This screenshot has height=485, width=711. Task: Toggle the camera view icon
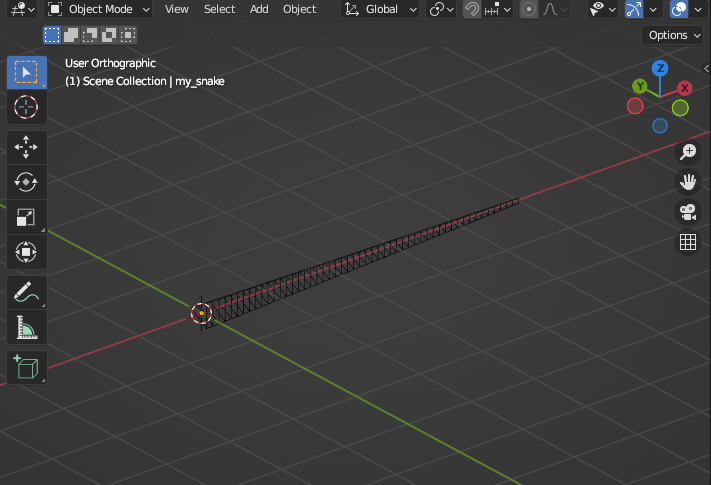[x=688, y=212]
